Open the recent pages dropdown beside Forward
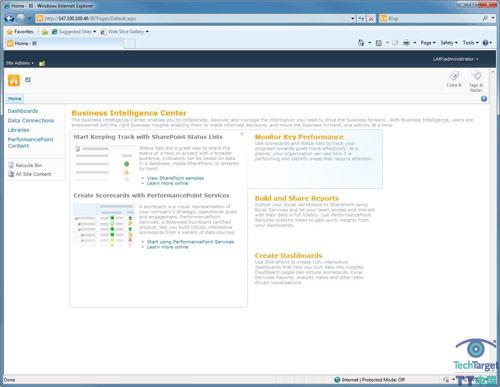This screenshot has height=387, width=500. click(30, 19)
